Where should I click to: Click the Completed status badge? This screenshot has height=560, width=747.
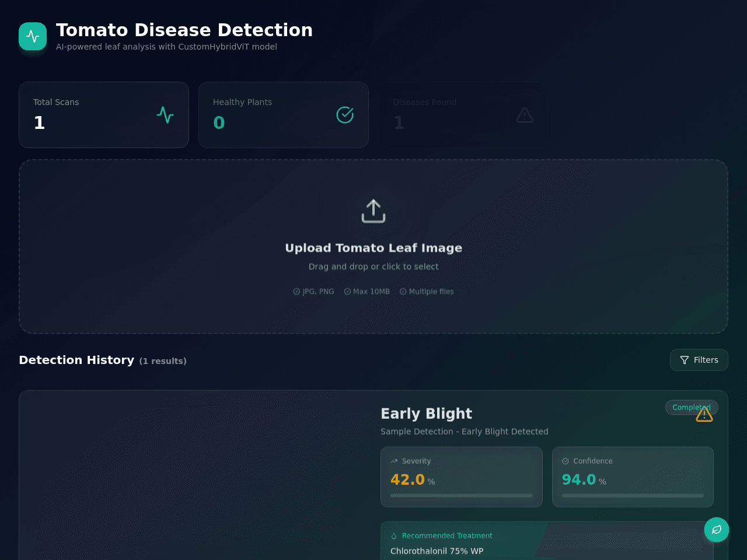[692, 407]
